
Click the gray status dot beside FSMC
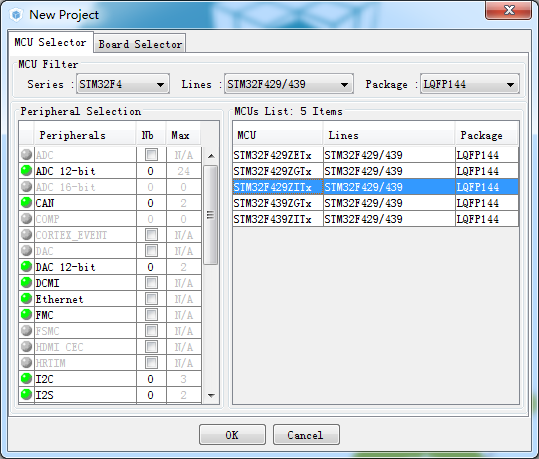pyautogui.click(x=26, y=330)
